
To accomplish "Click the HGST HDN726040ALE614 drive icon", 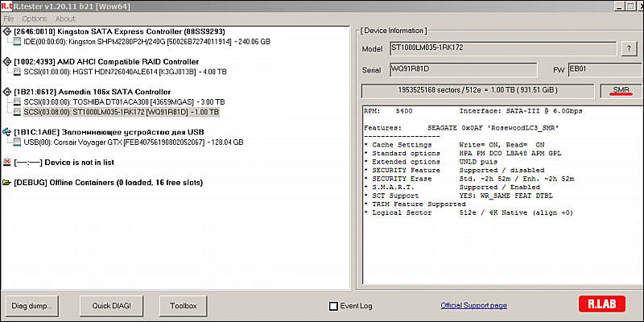I will pyautogui.click(x=17, y=72).
